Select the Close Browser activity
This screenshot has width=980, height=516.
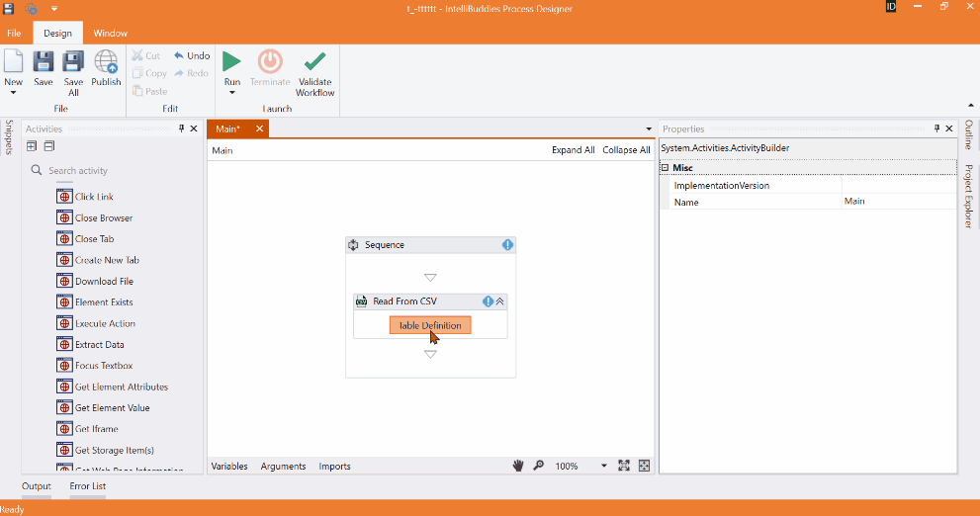coord(94,218)
